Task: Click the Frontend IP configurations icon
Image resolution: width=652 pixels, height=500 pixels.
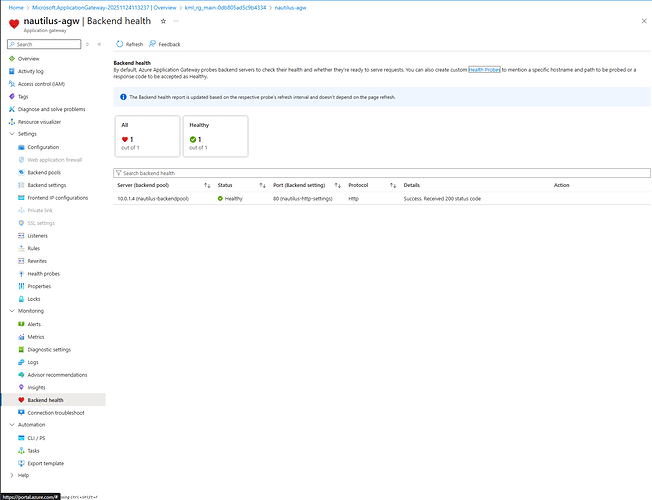Action: tap(21, 198)
